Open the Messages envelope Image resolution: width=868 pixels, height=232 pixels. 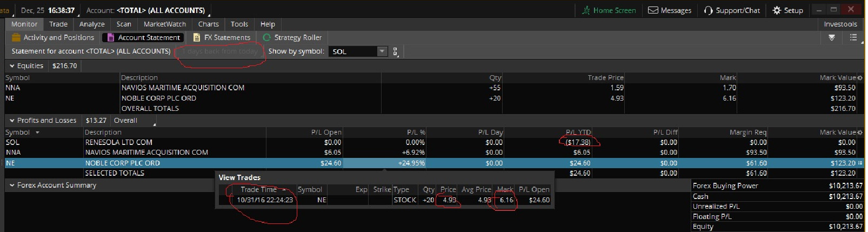coord(670,10)
